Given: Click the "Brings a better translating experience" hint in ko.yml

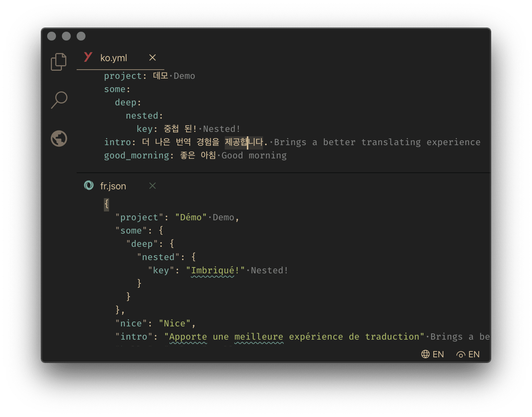Looking at the screenshot, I should (377, 142).
